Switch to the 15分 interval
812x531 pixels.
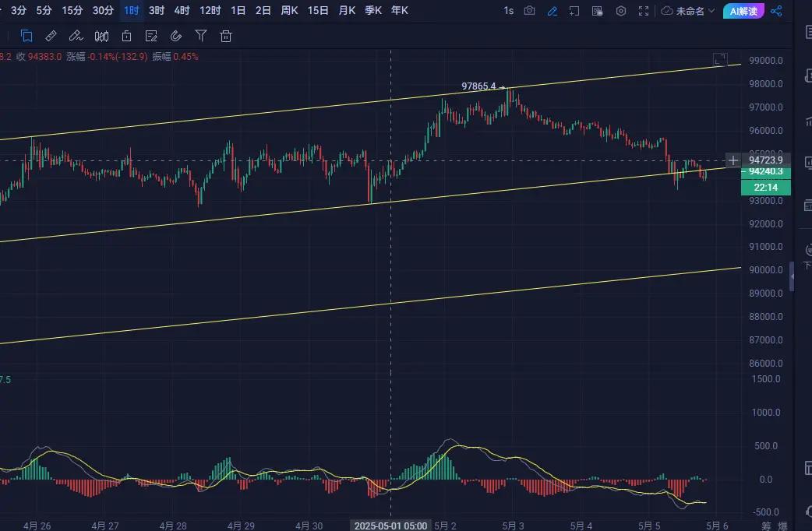pos(72,10)
